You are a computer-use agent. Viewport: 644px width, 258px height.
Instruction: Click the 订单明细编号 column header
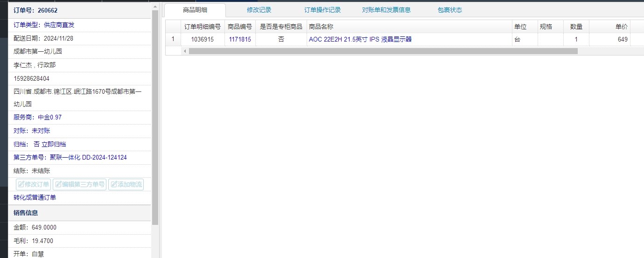[203, 27]
